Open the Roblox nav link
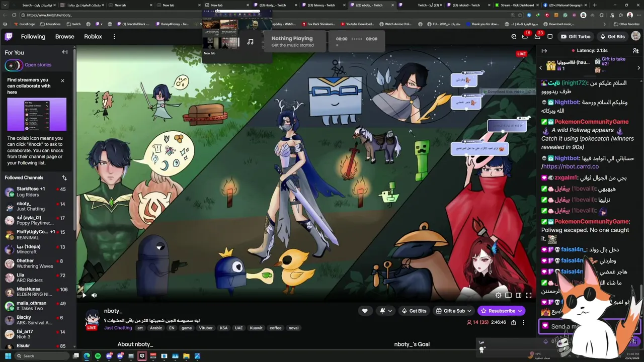The height and width of the screenshot is (362, 644). point(93,36)
